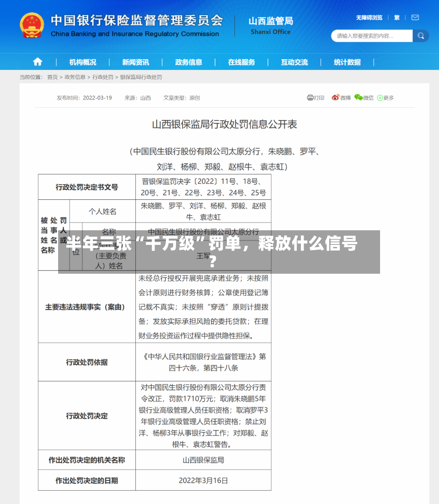The height and width of the screenshot is (504, 439).
Task: Click the 来源: 山西 text
Action: [x=137, y=97]
